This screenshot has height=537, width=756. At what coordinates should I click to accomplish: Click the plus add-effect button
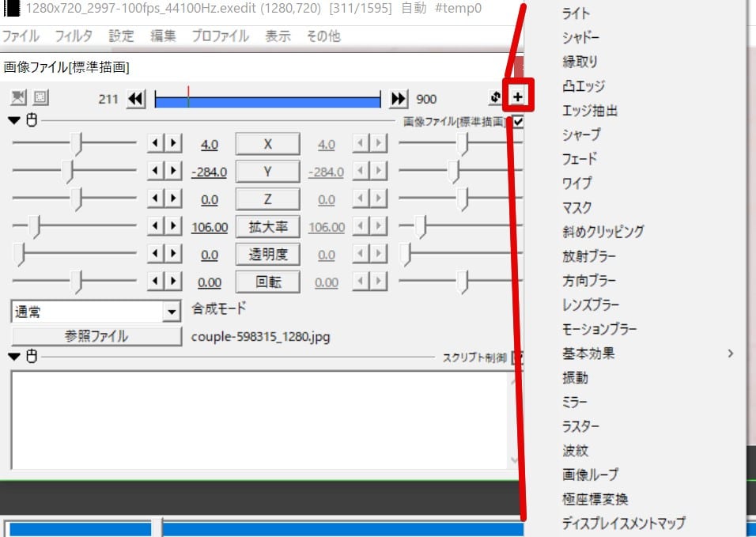[517, 97]
